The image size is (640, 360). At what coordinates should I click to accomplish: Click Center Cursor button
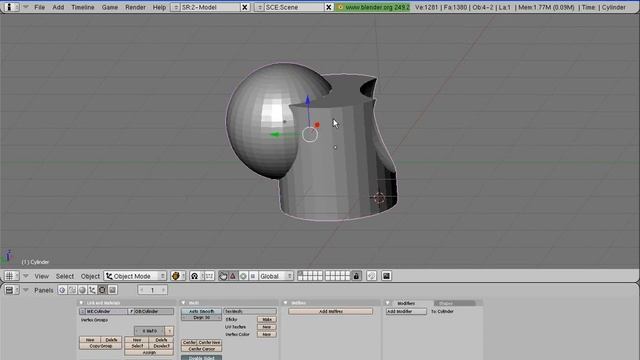click(201, 349)
